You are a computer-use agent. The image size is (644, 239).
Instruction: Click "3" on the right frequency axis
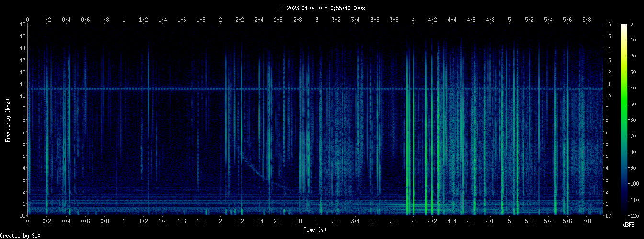(x=607, y=180)
